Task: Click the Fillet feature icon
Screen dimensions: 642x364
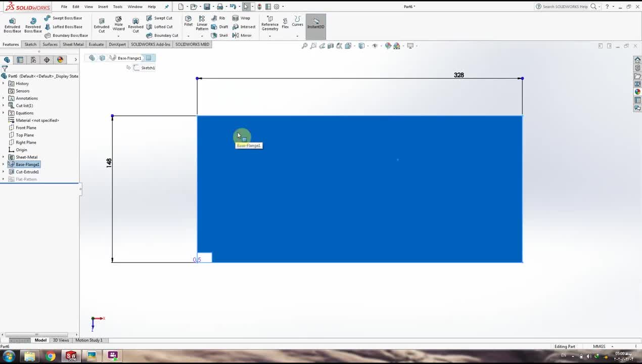Action: tap(188, 21)
